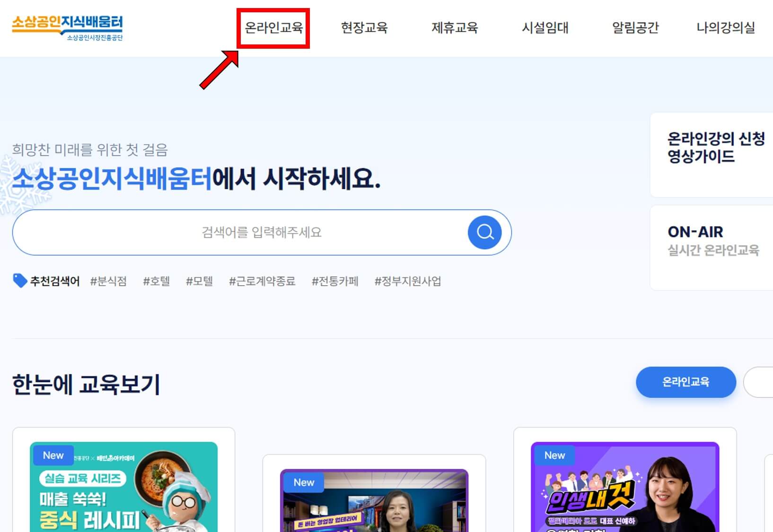The height and width of the screenshot is (532, 773).
Task: Open the 시설임대 menu
Action: [x=545, y=28]
